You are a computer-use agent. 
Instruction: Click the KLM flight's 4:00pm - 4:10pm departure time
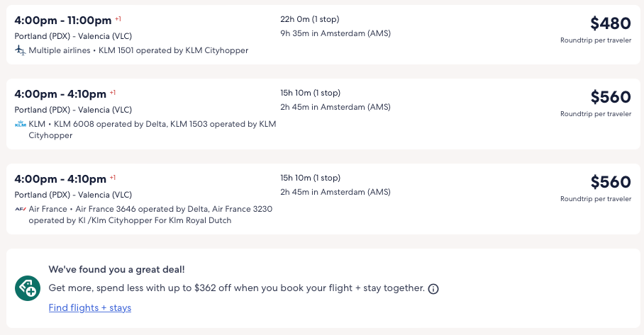click(60, 93)
